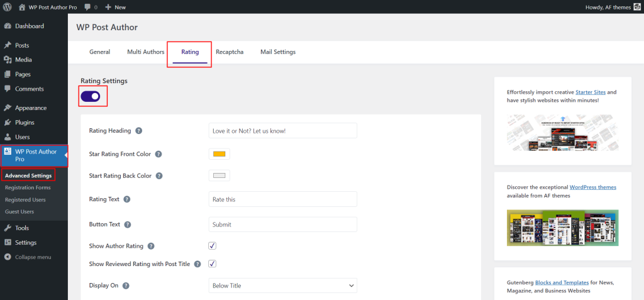Open Registration Forms submenu item
This screenshot has width=644, height=300.
28,187
